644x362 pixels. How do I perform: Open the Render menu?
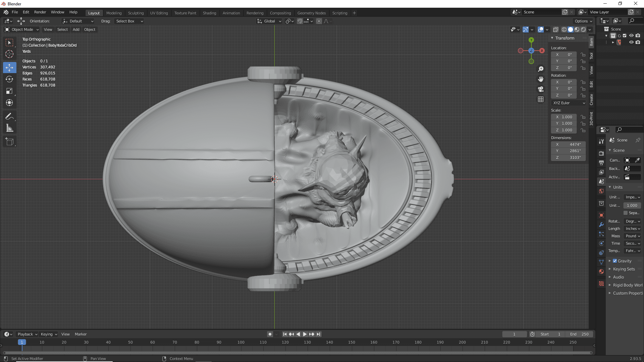point(40,12)
